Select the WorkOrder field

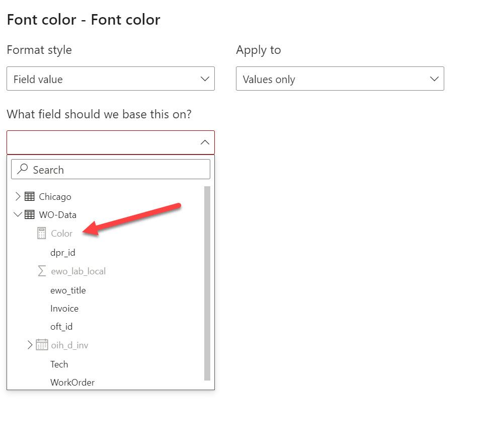[72, 382]
